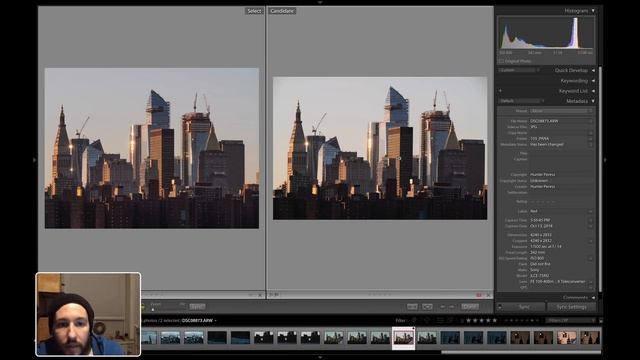This screenshot has width=640, height=360.
Task: Expand the Quick Develop panel
Action: tap(593, 70)
